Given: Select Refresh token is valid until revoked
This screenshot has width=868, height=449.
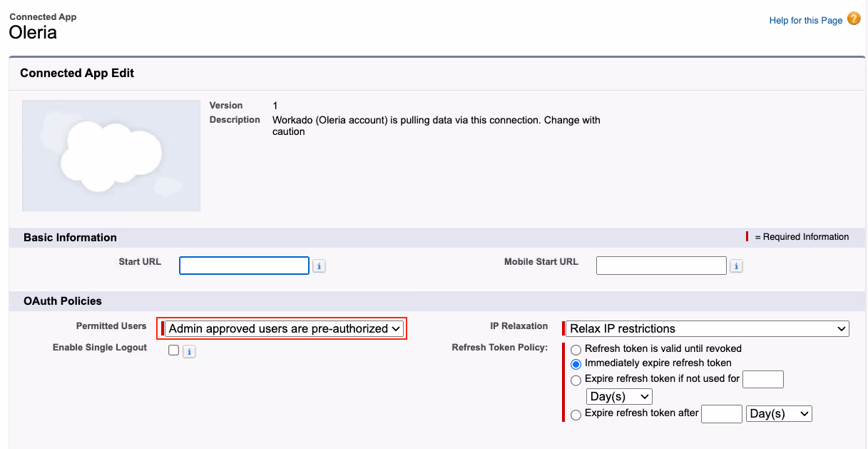Looking at the screenshot, I should 576,350.
